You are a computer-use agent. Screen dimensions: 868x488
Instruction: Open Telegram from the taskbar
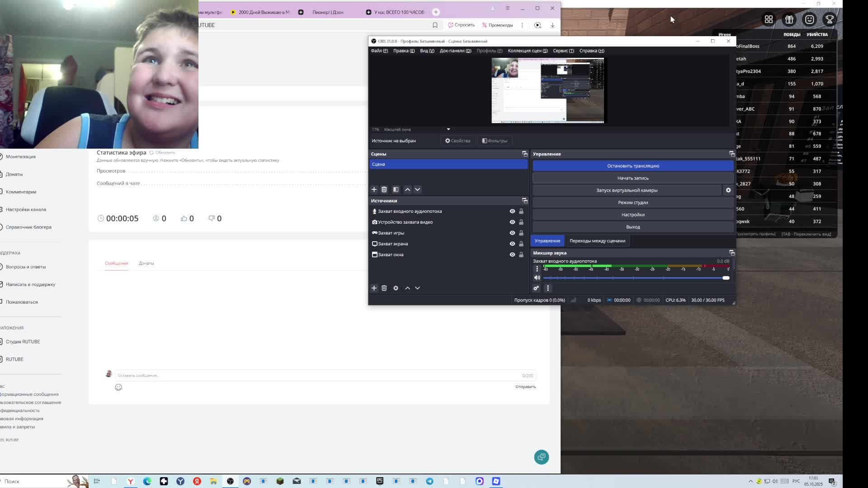(x=429, y=481)
